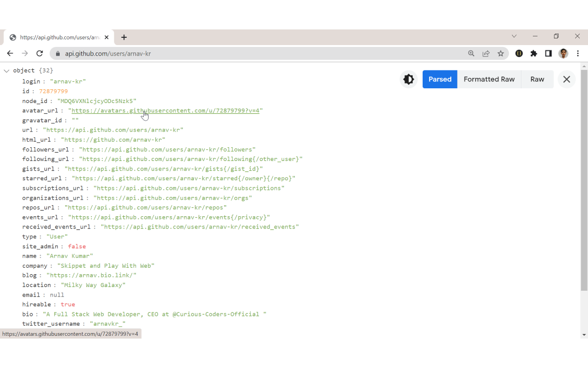Click the events_url value string
Screen dimensions: 588x368
click(x=169, y=217)
